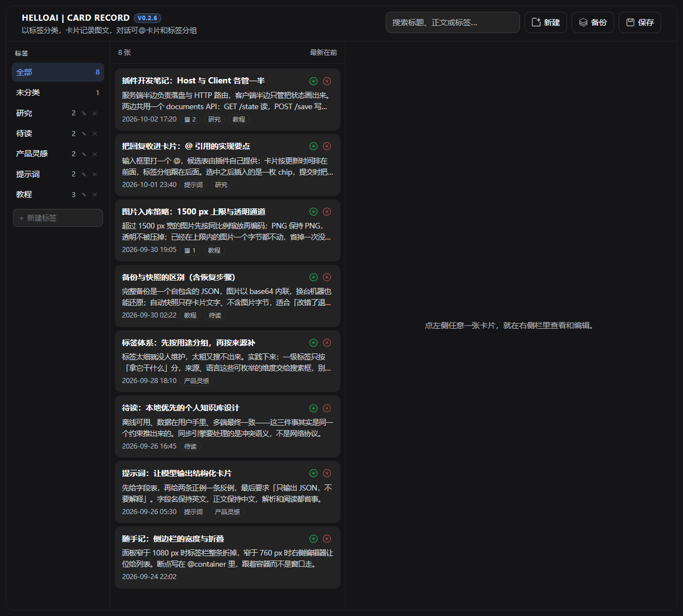Click the 保存 save button
683x616 pixels.
640,22
